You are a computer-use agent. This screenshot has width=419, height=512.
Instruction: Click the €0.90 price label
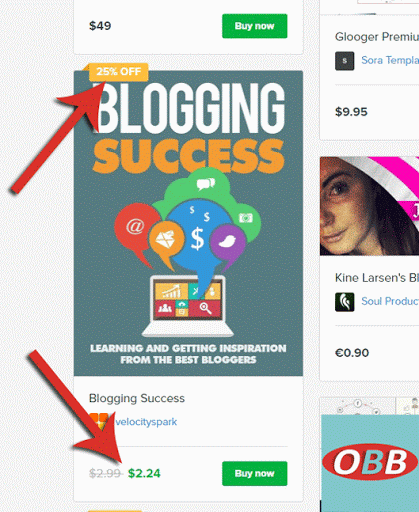pyautogui.click(x=352, y=353)
